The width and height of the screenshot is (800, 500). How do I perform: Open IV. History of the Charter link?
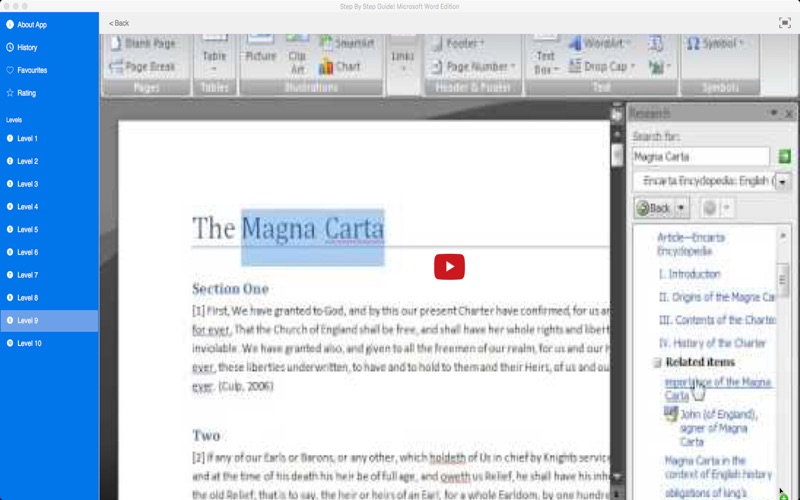click(x=712, y=343)
